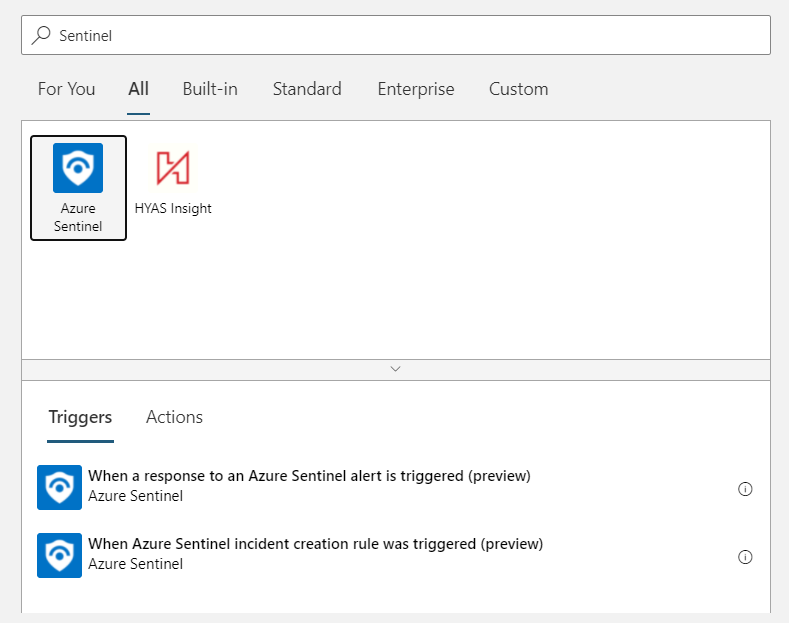Switch to the For You tab
Image resolution: width=789 pixels, height=623 pixels.
(66, 89)
